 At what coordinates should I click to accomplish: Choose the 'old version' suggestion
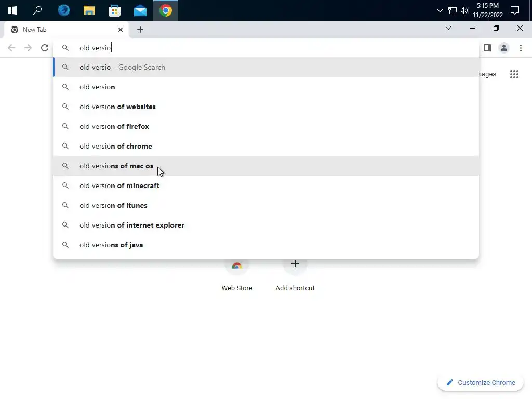265,87
